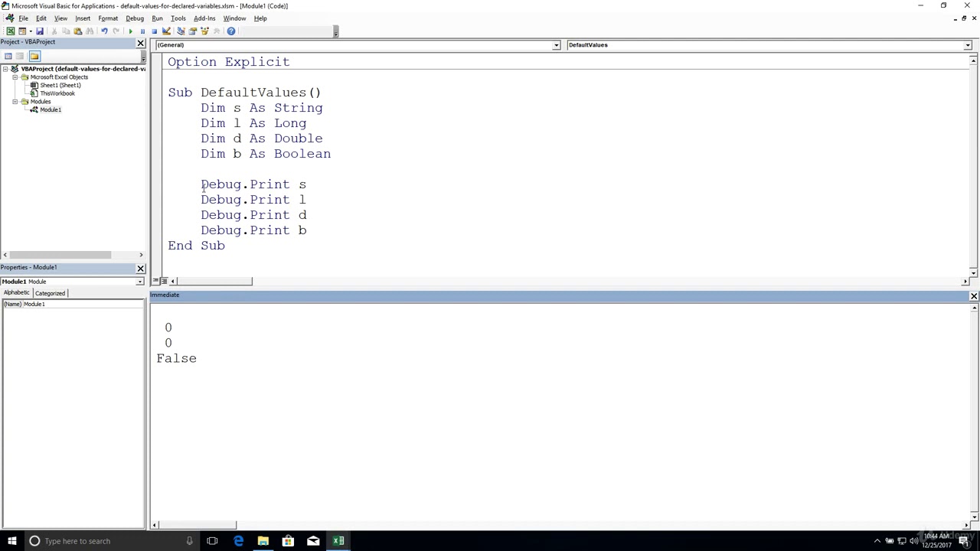Open the Format menu

tap(108, 18)
